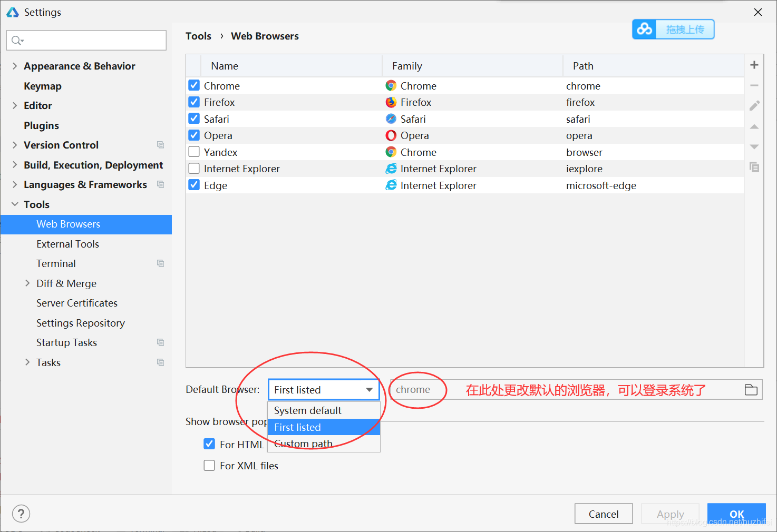Open Server Certificates settings
Viewport: 777px width, 532px height.
(x=77, y=303)
